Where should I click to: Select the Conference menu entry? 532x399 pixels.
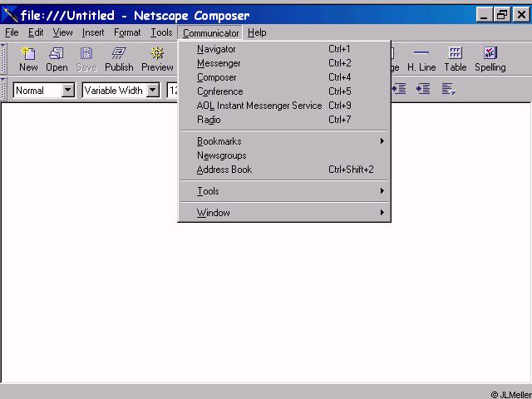(x=284, y=91)
